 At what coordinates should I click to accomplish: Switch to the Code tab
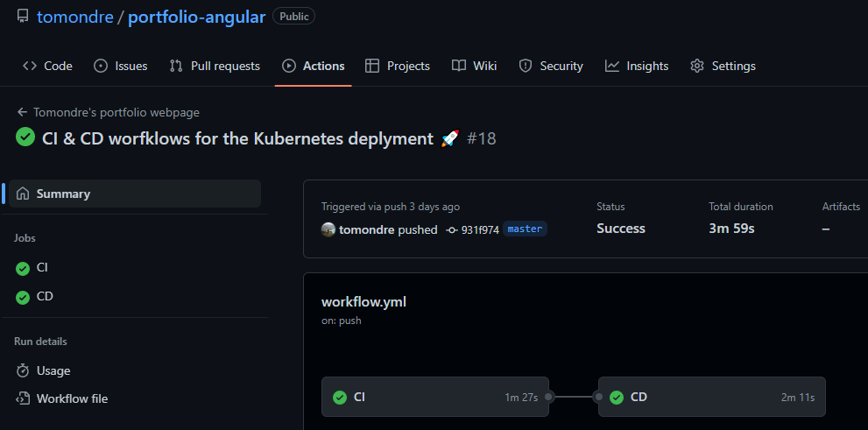point(47,66)
